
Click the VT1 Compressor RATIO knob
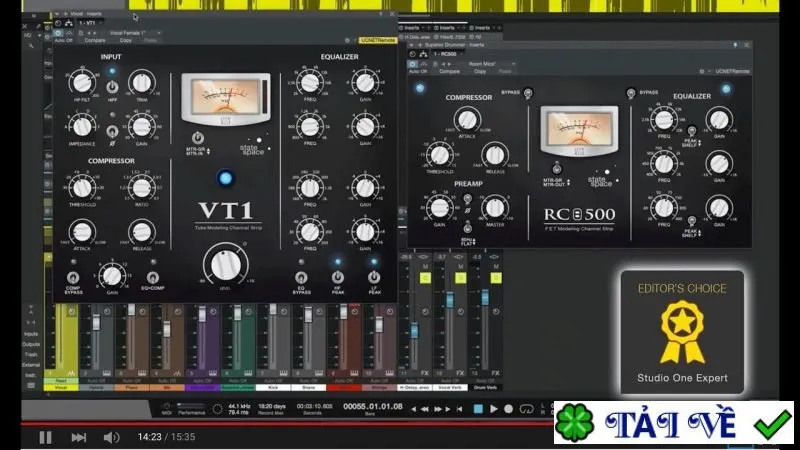(x=142, y=188)
